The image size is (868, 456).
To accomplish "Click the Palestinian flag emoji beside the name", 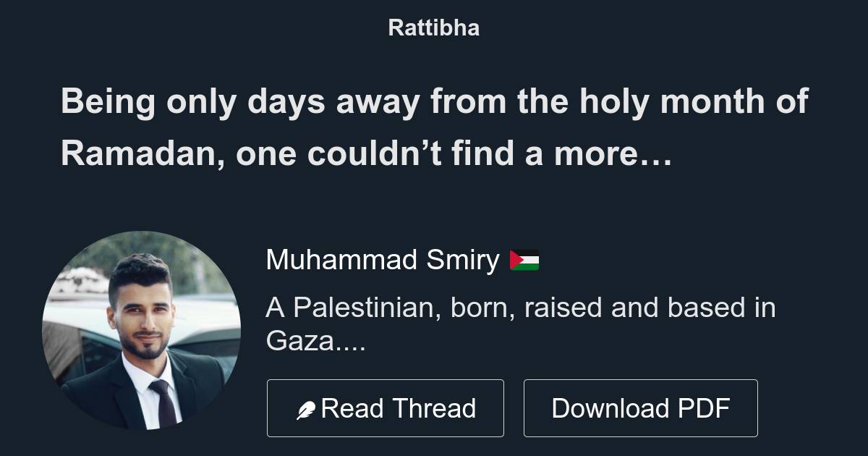I will (x=524, y=259).
